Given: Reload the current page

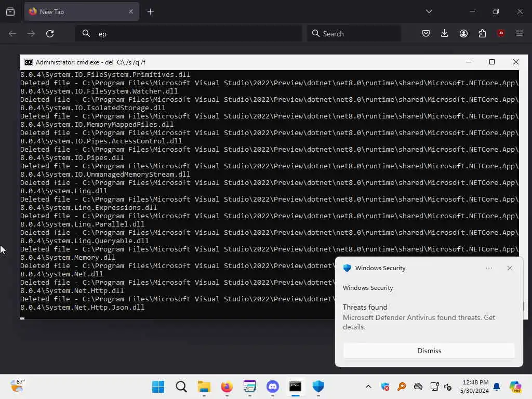Looking at the screenshot, I should pos(50,34).
